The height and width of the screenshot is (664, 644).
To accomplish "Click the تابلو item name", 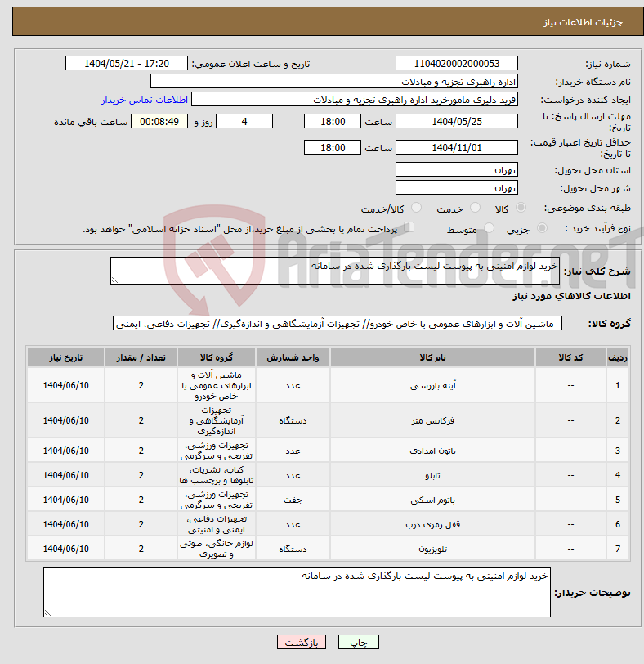I will pyautogui.click(x=432, y=476).
